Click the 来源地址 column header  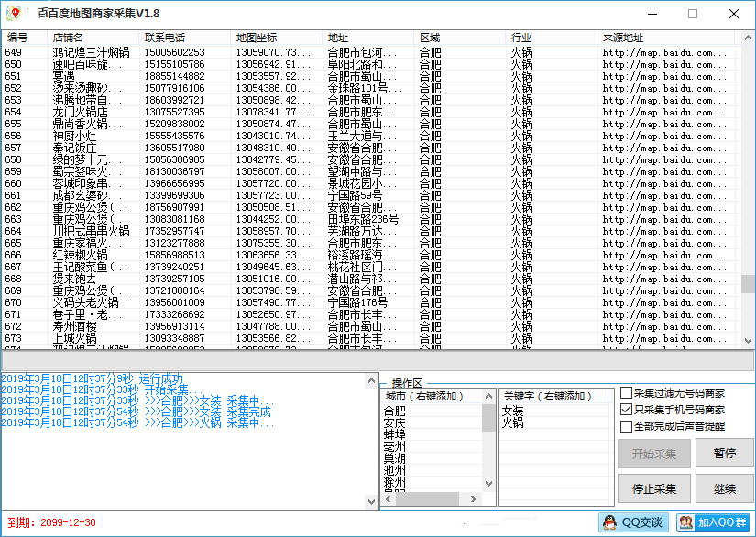665,38
